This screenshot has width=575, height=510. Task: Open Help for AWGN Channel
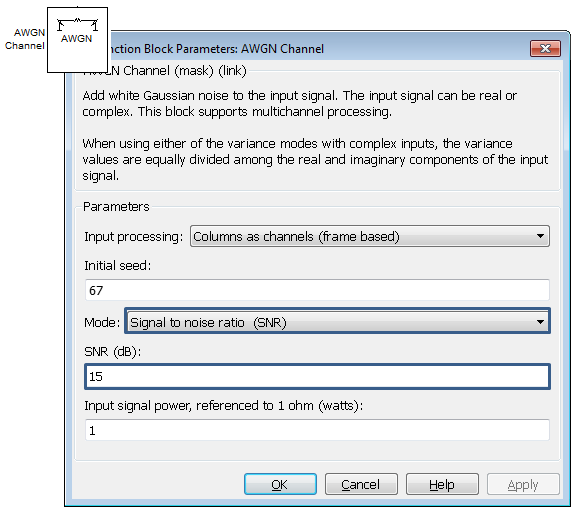tap(442, 484)
